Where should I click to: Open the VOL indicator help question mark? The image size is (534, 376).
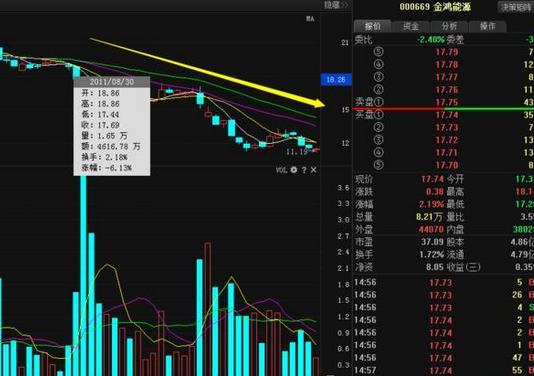click(x=304, y=170)
